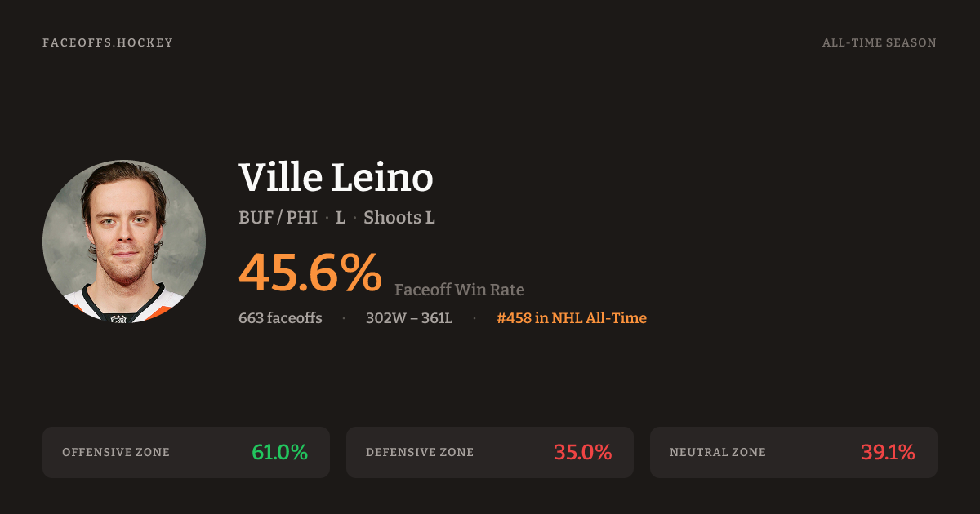Click the Ville Leino player name heading
Image resolution: width=980 pixels, height=514 pixels.
(x=336, y=177)
